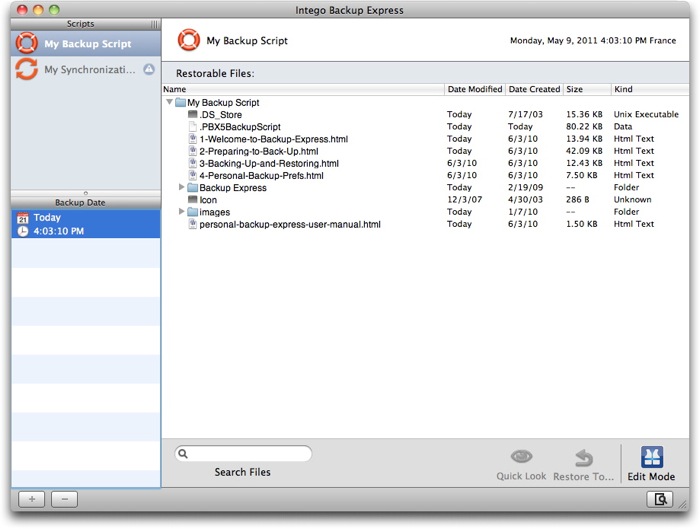Open Quick Look eye icon
Image resolution: width=700 pixels, height=529 pixels.
[521, 456]
